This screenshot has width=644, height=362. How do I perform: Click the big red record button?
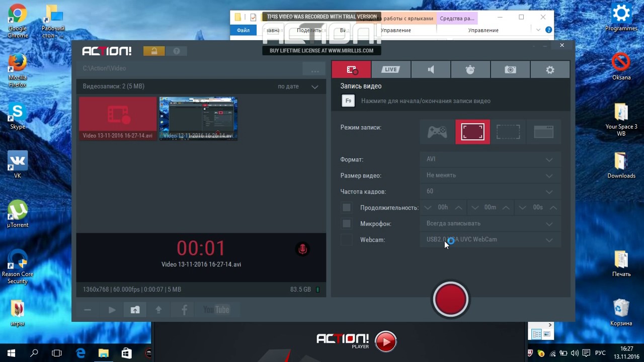pos(451,300)
